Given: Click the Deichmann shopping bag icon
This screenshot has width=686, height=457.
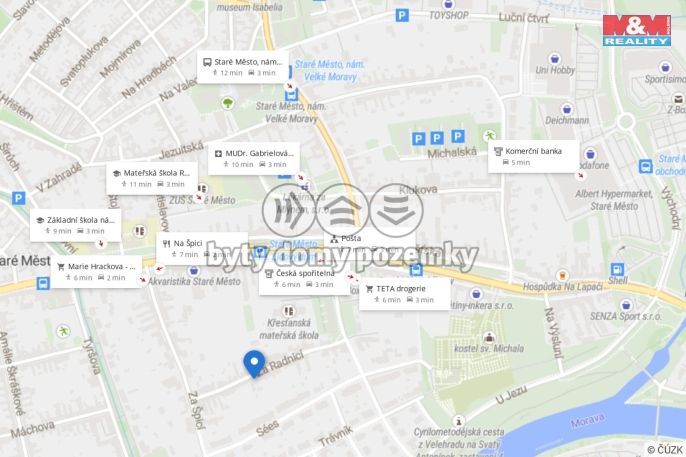Looking at the screenshot, I should pyautogui.click(x=567, y=109).
